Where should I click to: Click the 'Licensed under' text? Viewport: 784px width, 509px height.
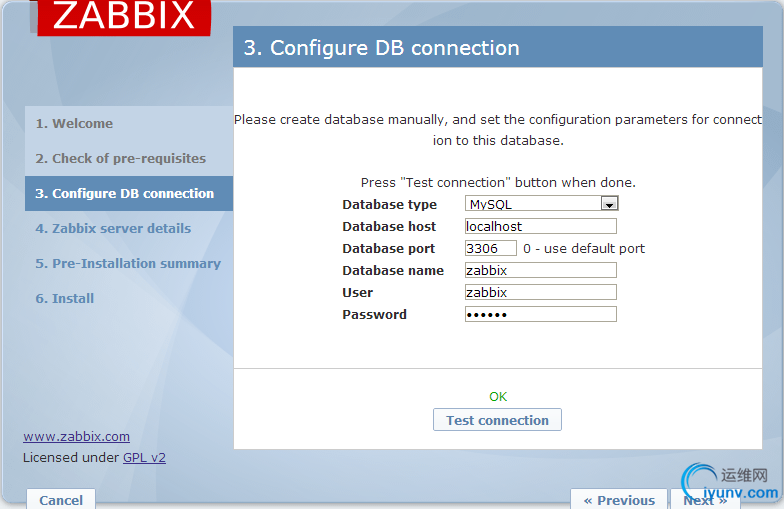point(71,458)
